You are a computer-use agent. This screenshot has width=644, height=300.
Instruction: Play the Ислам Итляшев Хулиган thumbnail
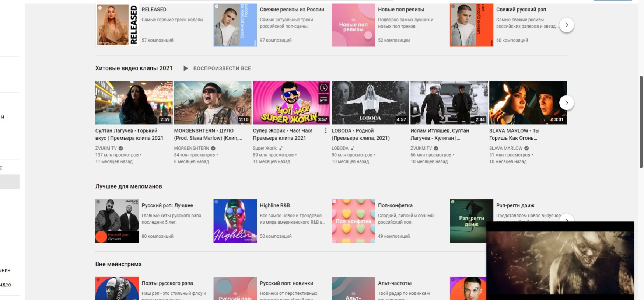point(449,102)
